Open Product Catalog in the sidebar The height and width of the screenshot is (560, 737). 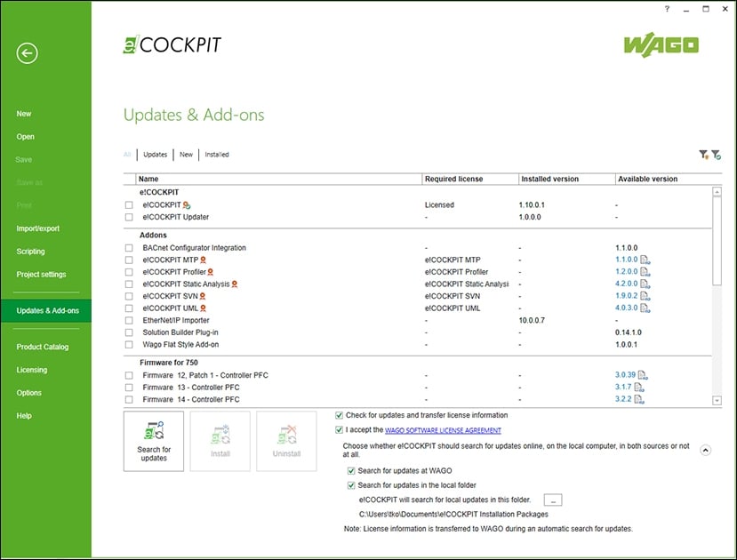43,347
